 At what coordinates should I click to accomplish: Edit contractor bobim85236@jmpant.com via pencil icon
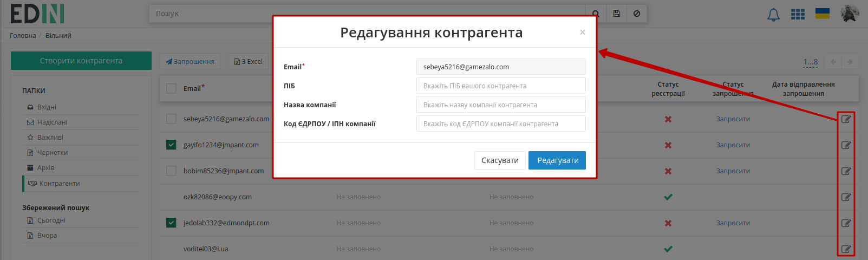pyautogui.click(x=846, y=171)
